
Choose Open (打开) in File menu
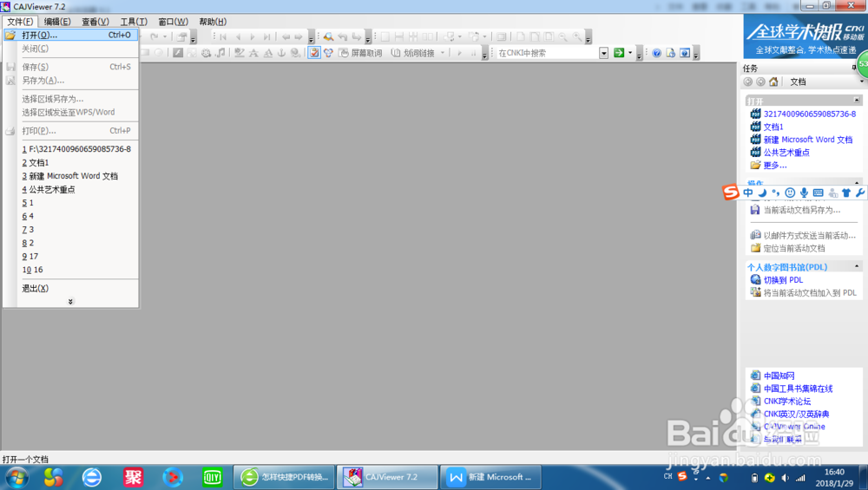71,35
